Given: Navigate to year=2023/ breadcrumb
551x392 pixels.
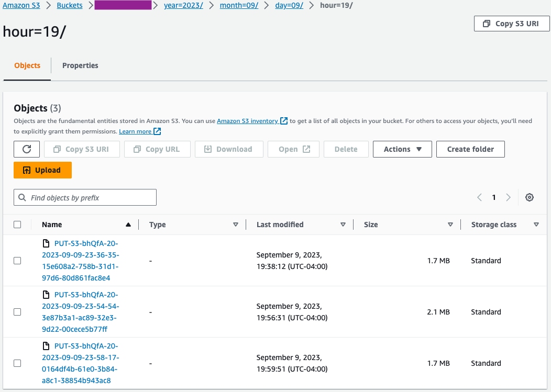Looking at the screenshot, I should pyautogui.click(x=183, y=6).
